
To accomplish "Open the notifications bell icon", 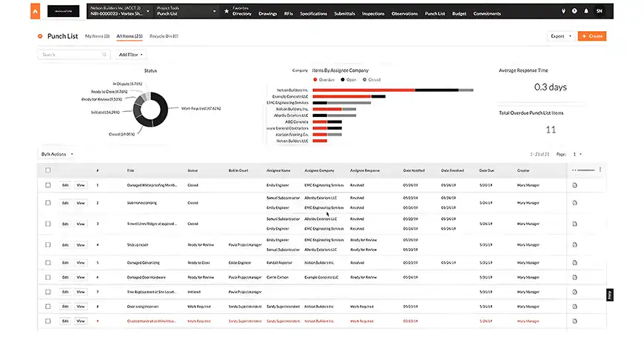I will 587,12.
